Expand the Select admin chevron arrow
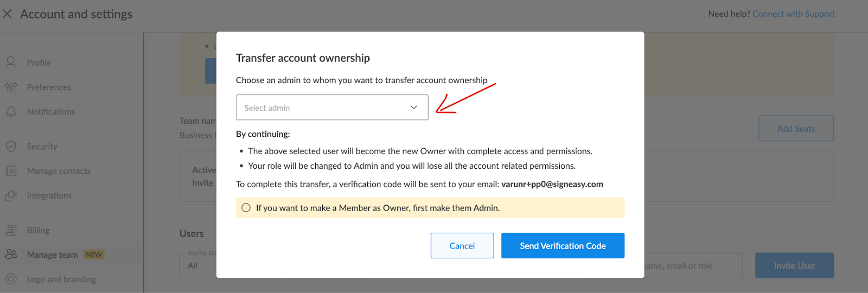The image size is (868, 293). [414, 107]
